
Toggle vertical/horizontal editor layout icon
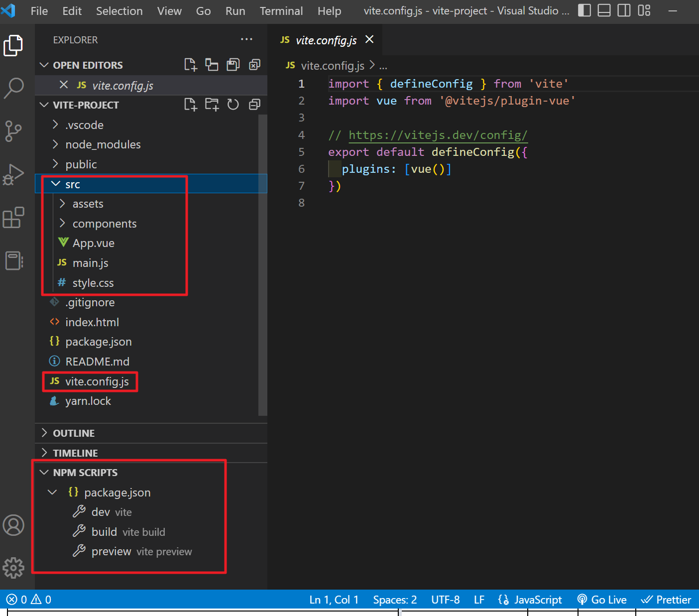212,65
